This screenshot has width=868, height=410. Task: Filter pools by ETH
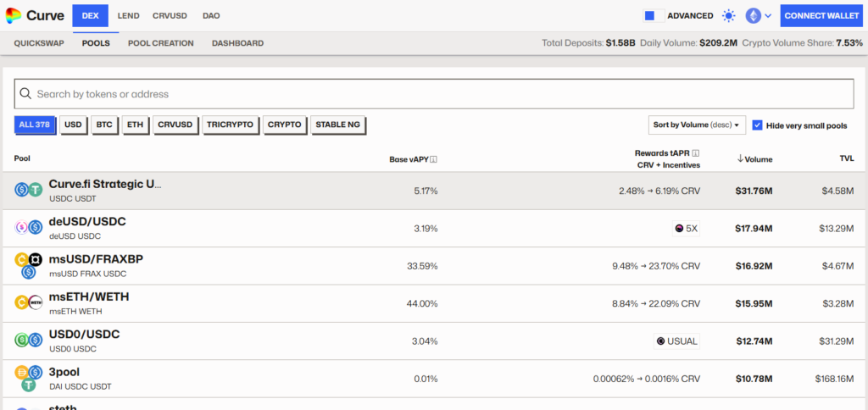coord(135,125)
